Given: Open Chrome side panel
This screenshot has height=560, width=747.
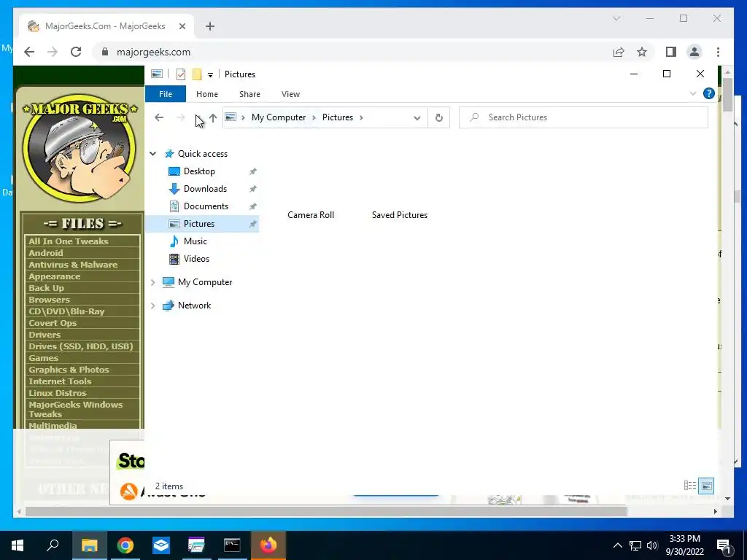Looking at the screenshot, I should tap(671, 52).
